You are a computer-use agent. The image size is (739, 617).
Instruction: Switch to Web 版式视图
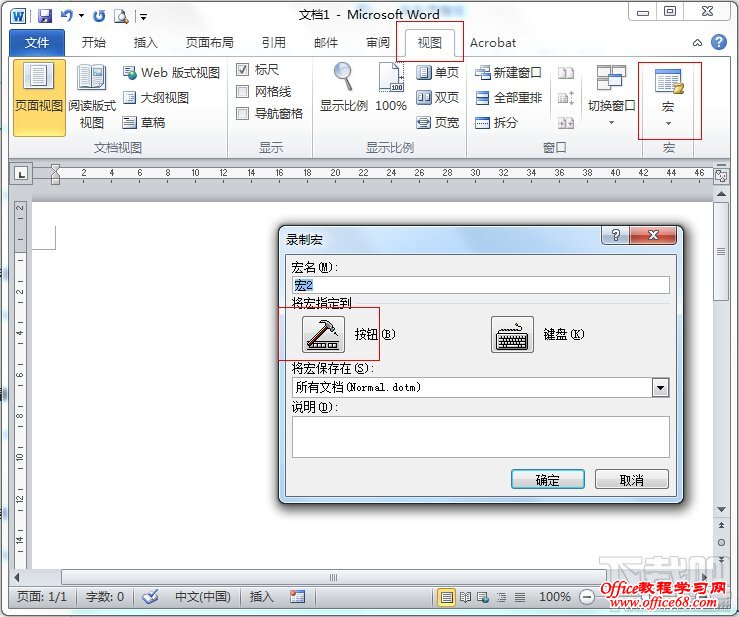171,73
